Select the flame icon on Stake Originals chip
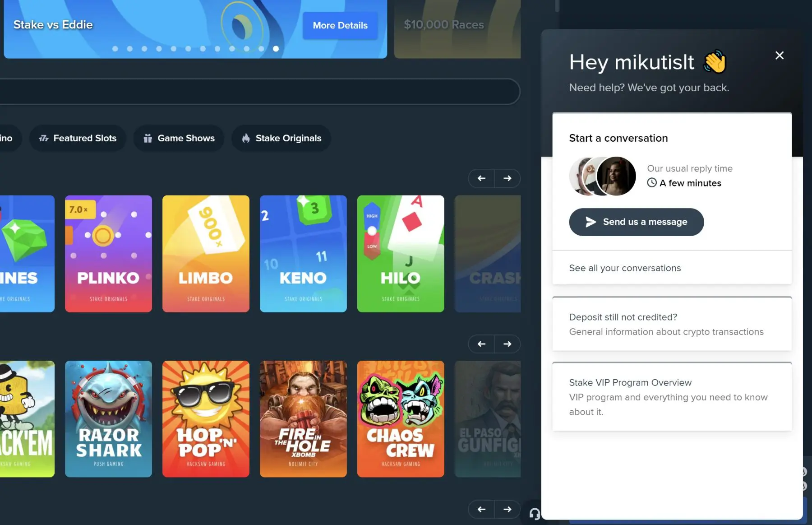Viewport: 812px width, 525px height. coord(246,138)
